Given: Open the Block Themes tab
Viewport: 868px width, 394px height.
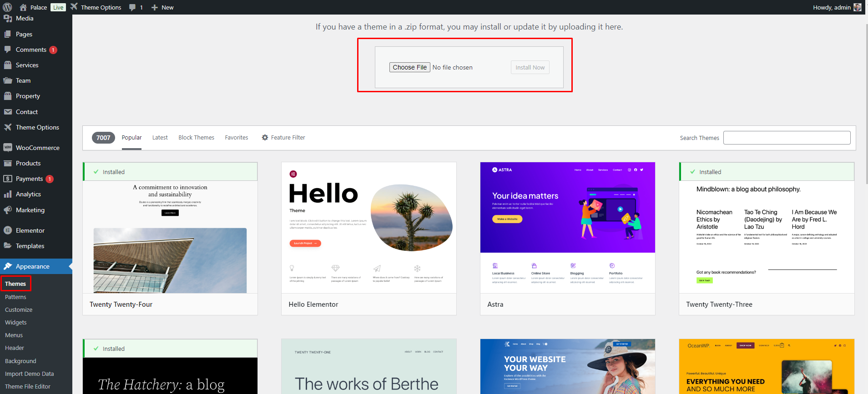Looking at the screenshot, I should [x=196, y=137].
